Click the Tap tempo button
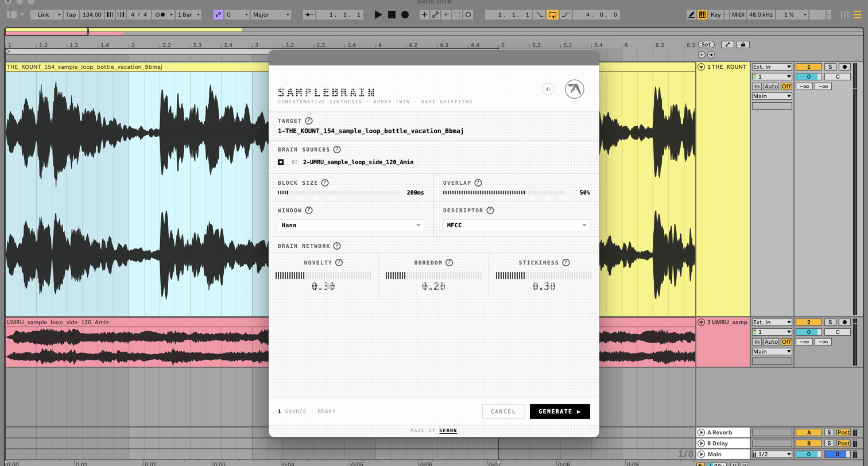The image size is (868, 466). [x=71, y=14]
